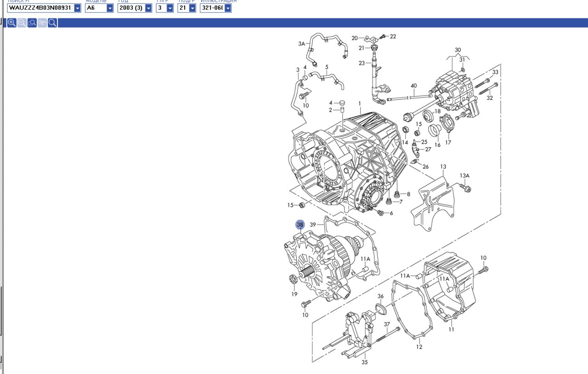This screenshot has height=374, width=588.
Task: Click part callout 36 above the O-ring
Action: [380, 296]
